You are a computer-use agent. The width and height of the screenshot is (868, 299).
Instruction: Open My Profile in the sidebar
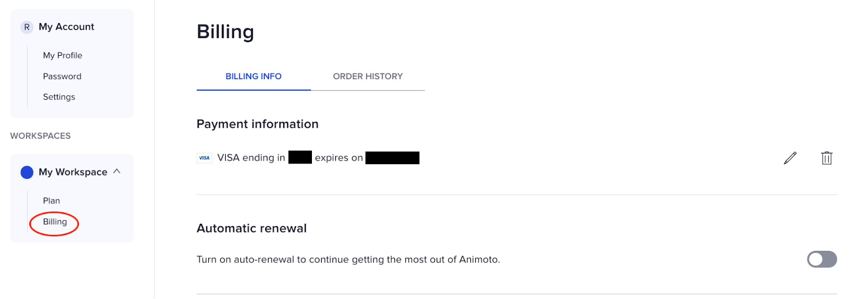click(x=62, y=55)
